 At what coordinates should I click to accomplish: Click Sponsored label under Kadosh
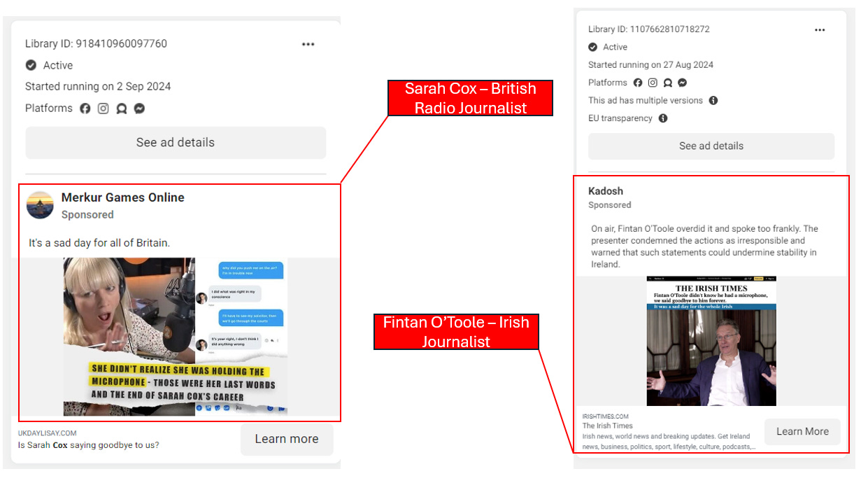[x=610, y=205]
